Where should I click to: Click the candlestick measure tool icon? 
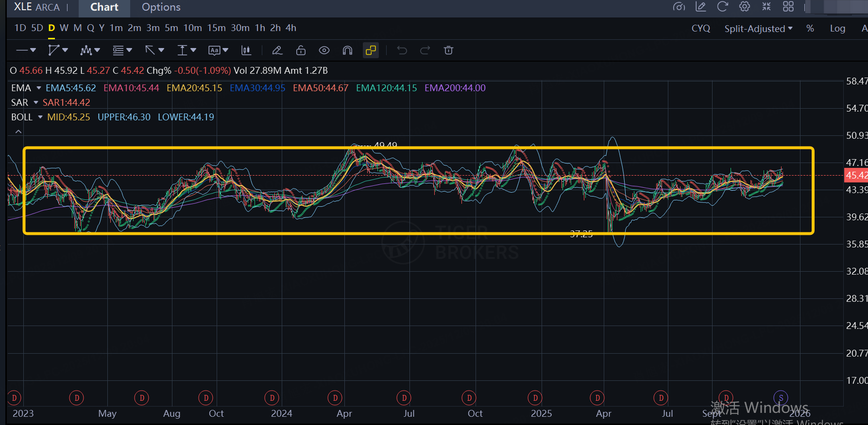point(246,50)
